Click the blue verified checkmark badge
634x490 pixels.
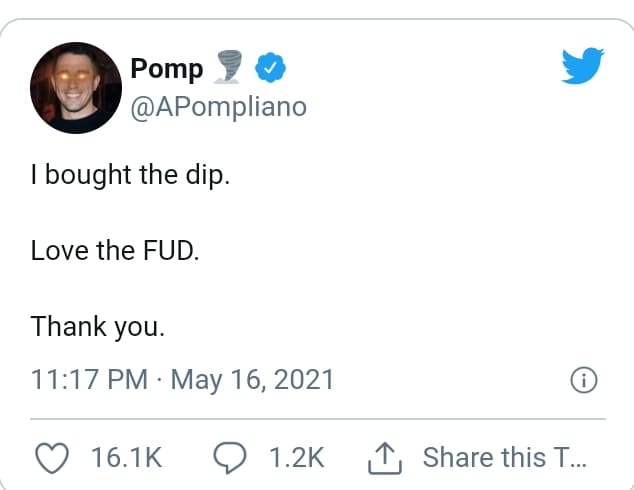pyautogui.click(x=270, y=68)
